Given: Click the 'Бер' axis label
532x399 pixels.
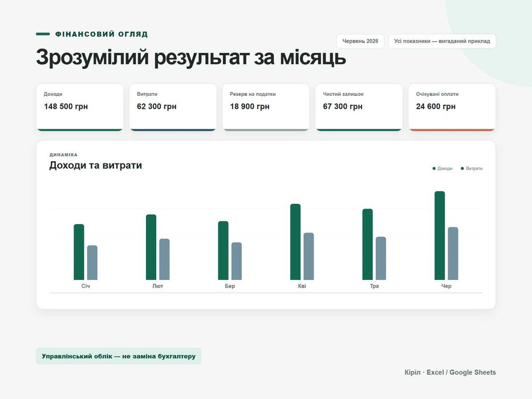Looking at the screenshot, I should pyautogui.click(x=230, y=286).
